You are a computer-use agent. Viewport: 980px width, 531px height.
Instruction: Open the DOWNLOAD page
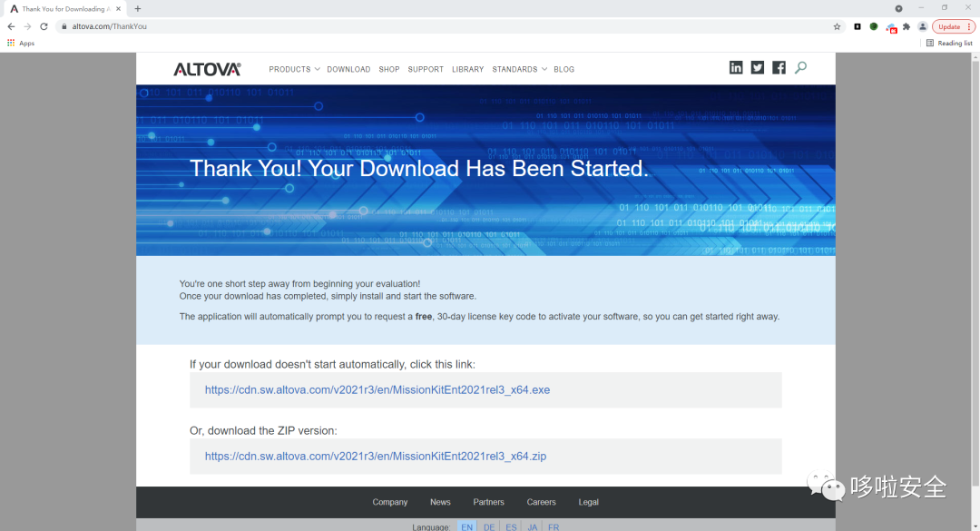(x=348, y=69)
